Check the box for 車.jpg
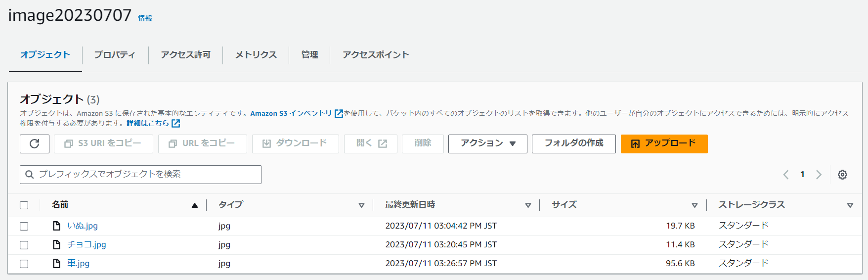Image resolution: width=868 pixels, height=280 pixels. coord(24,264)
